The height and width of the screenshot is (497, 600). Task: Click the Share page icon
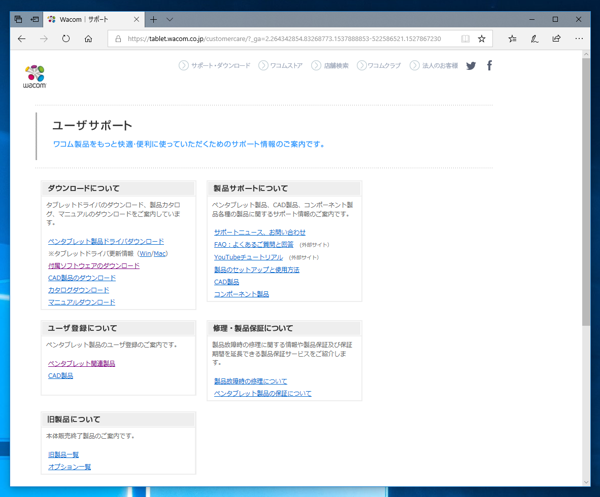click(x=556, y=39)
